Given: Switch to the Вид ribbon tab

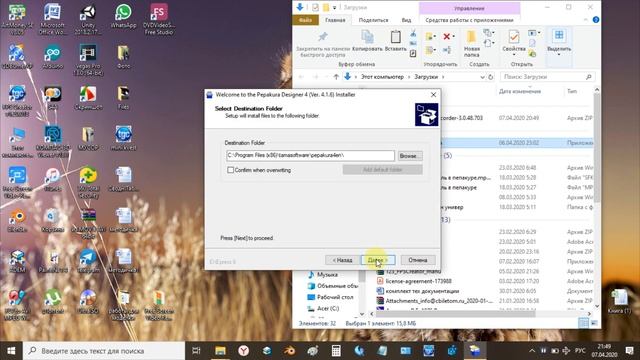Looking at the screenshot, I should (406, 20).
